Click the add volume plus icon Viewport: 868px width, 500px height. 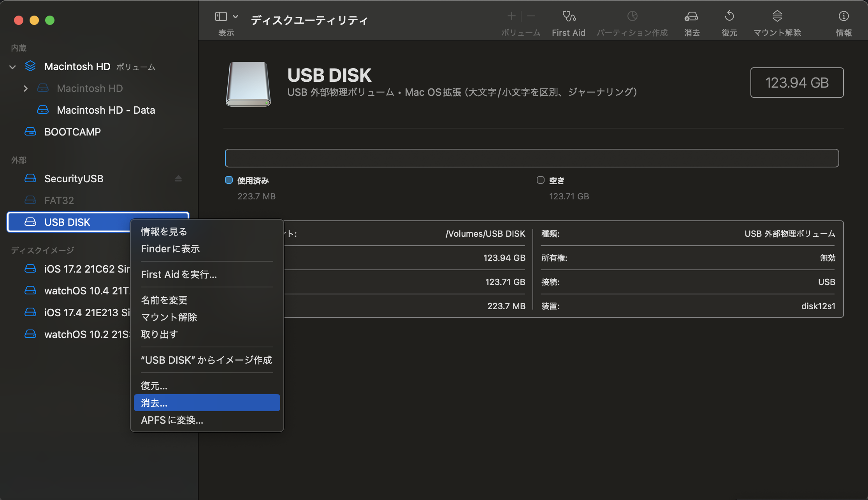(x=511, y=16)
